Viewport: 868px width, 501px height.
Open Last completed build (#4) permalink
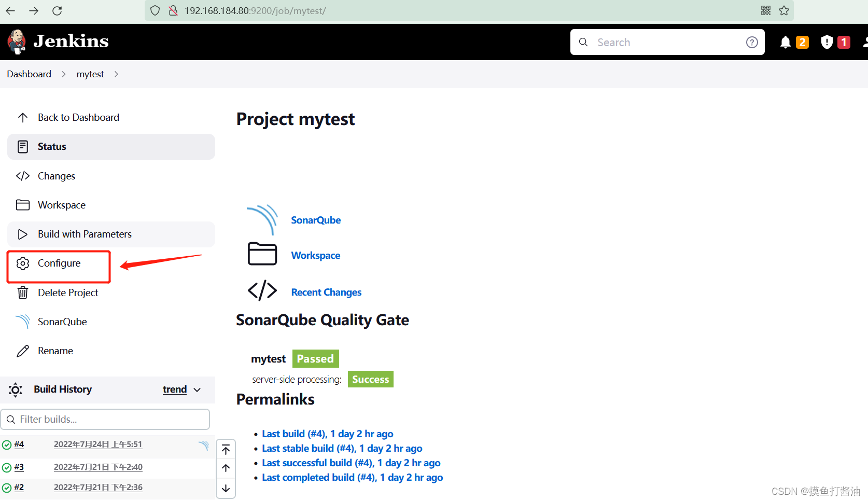point(353,477)
